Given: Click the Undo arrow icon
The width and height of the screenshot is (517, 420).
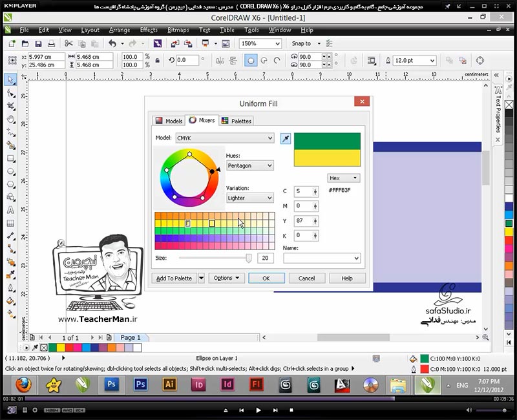Looking at the screenshot, I should (x=112, y=43).
